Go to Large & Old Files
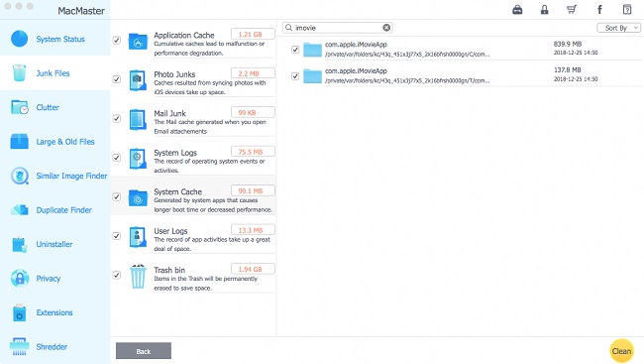The height and width of the screenshot is (364, 644). tap(65, 142)
